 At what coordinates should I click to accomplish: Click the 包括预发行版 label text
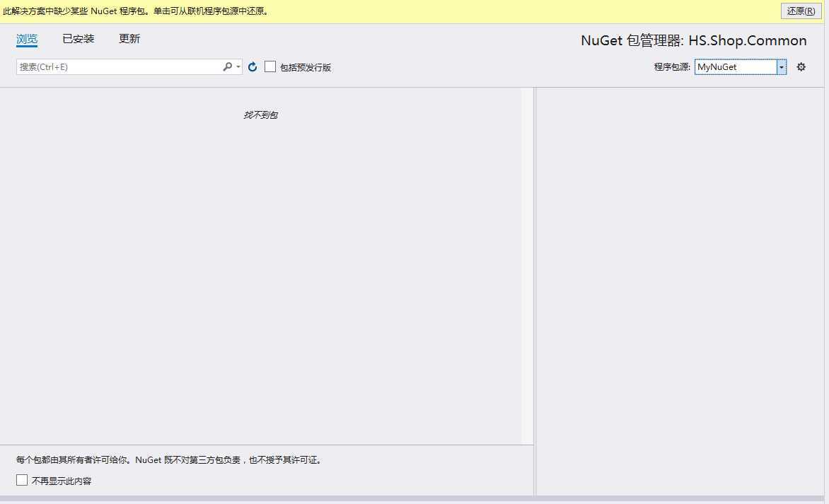pyautogui.click(x=306, y=67)
